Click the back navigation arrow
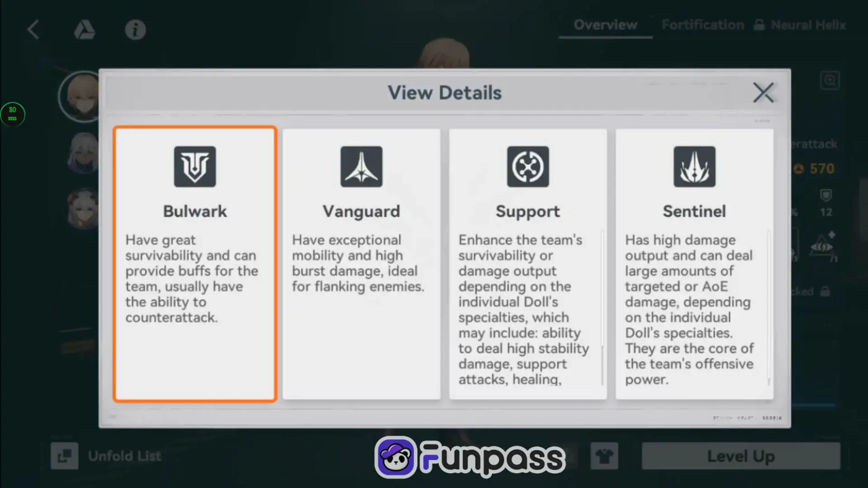This screenshot has height=488, width=868. 34,28
